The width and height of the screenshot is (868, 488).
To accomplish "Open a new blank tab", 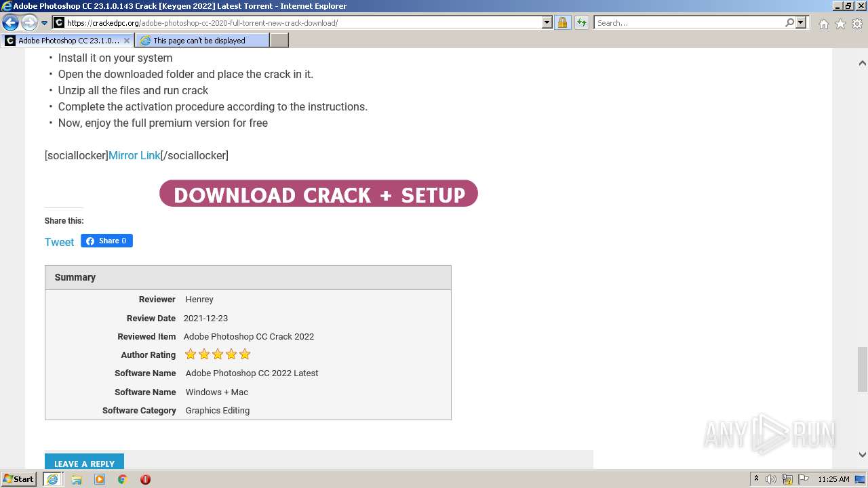I will pyautogui.click(x=279, y=41).
